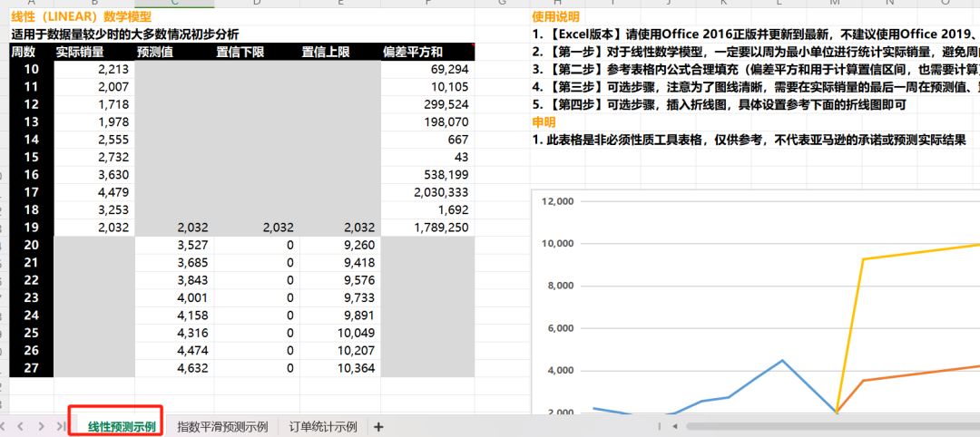Select the 申明 heading cell
The height and width of the screenshot is (437, 980).
click(x=544, y=122)
